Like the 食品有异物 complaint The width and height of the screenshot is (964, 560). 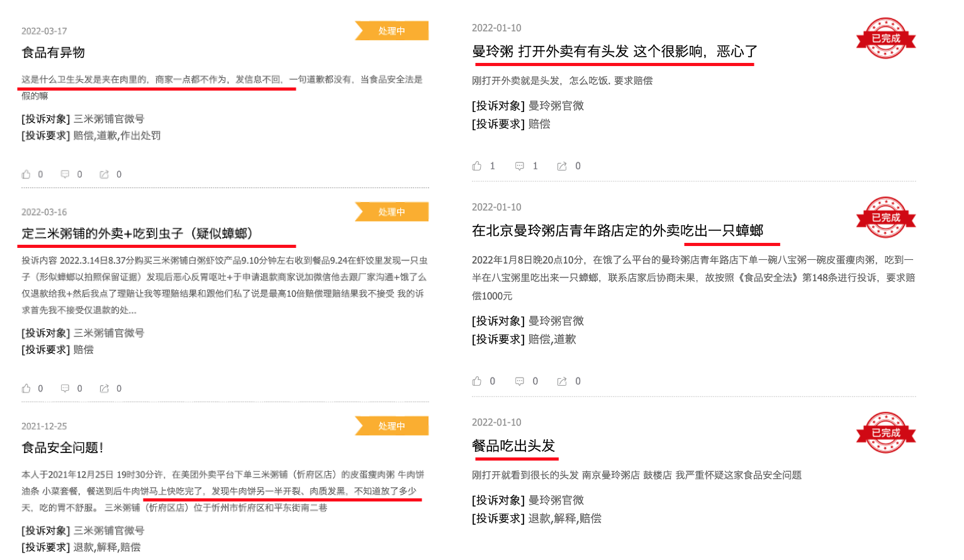26,174
